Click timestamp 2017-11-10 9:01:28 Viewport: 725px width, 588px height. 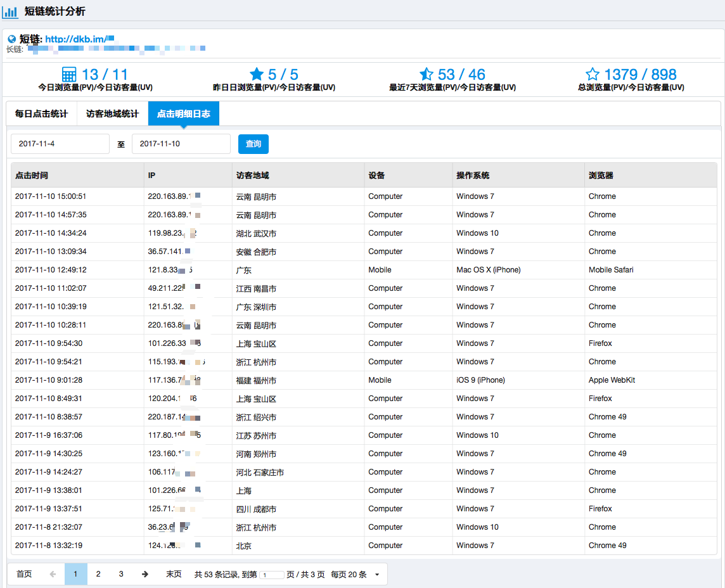[49, 380]
